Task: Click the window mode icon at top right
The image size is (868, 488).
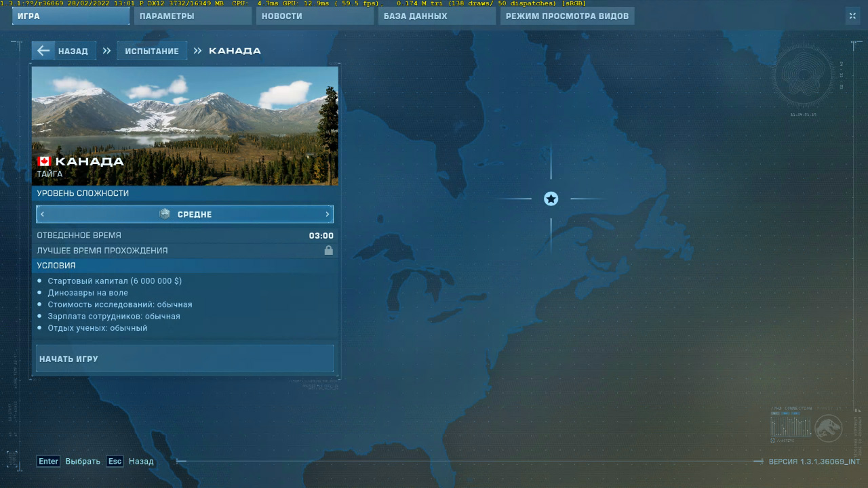Action: click(x=852, y=16)
